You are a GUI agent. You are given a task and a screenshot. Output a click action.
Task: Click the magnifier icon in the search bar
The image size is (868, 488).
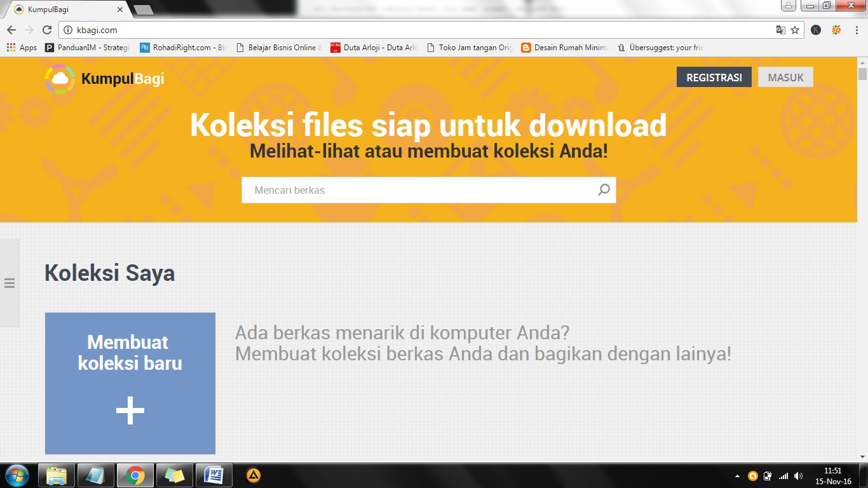click(x=602, y=190)
